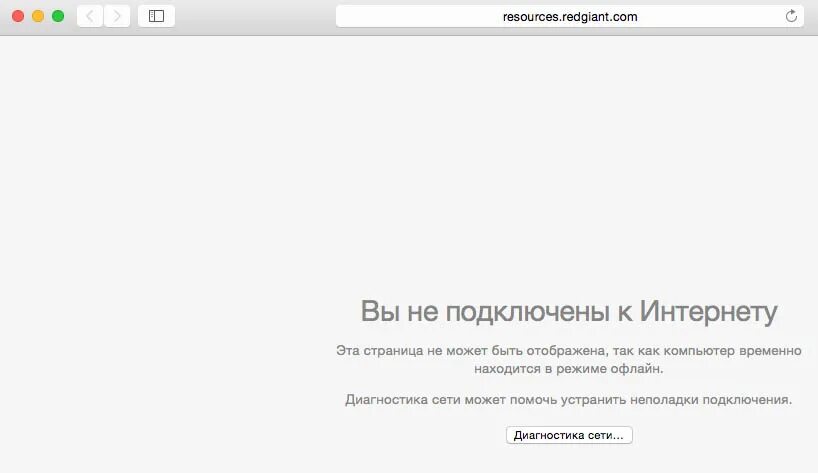Screen dimensions: 818x473
Task: Click the text Эта страница не может быть отображена
Action: point(472,351)
